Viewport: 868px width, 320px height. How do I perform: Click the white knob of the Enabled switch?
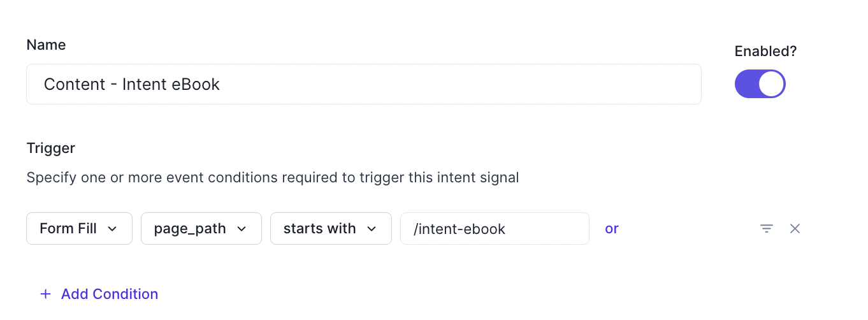pyautogui.click(x=771, y=84)
